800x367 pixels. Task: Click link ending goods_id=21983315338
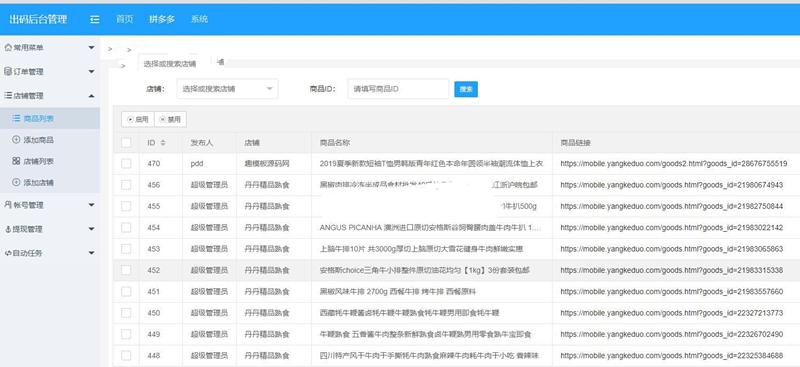(671, 270)
